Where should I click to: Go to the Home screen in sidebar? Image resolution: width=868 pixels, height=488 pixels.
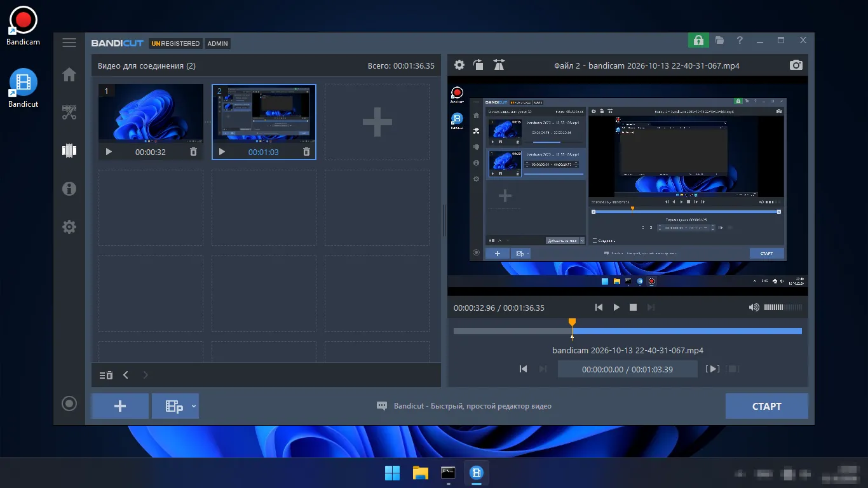tap(69, 74)
